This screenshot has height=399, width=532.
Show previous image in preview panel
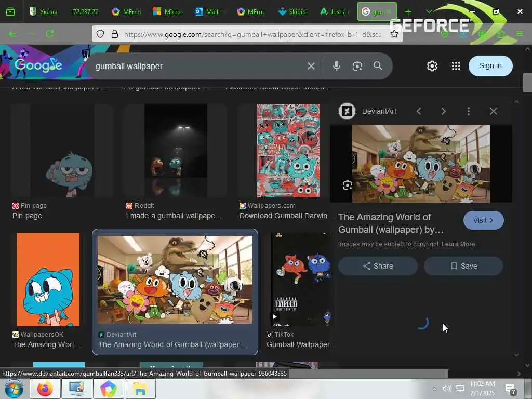419,111
